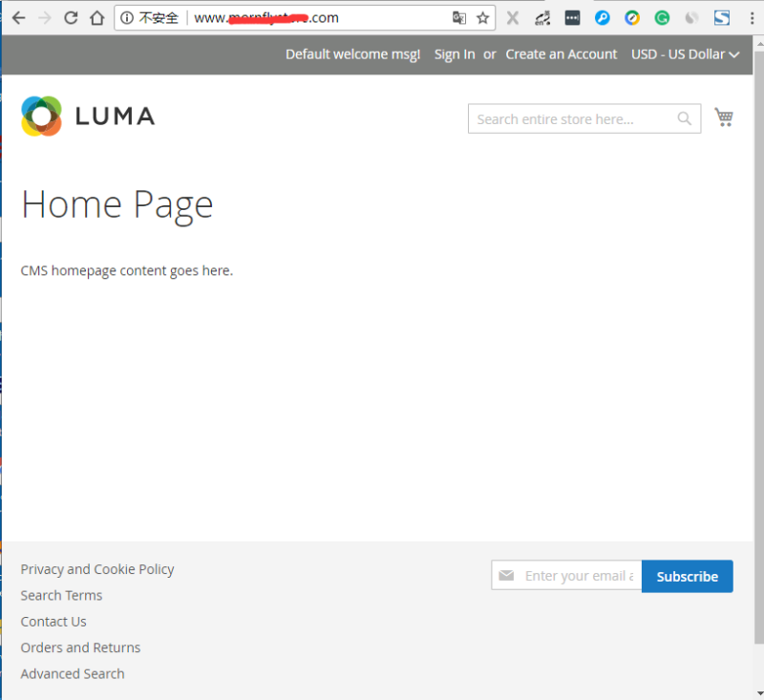
Task: Open the Chrome three-dot menu
Action: tap(753, 18)
